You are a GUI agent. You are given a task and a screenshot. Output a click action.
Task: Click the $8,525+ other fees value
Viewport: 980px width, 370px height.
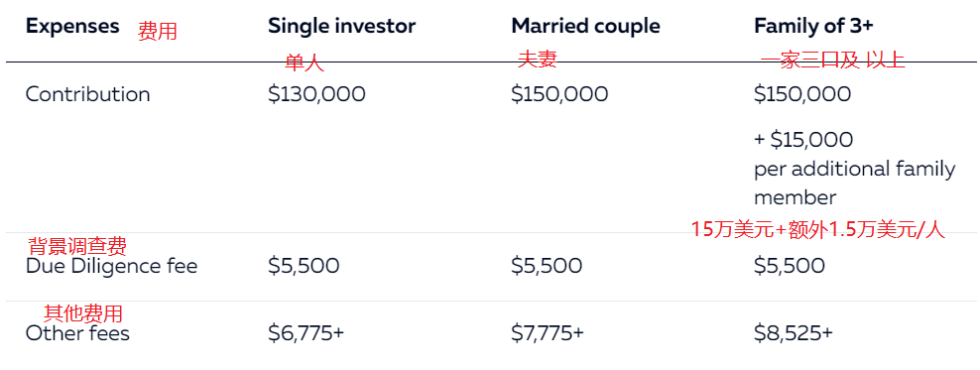(794, 333)
